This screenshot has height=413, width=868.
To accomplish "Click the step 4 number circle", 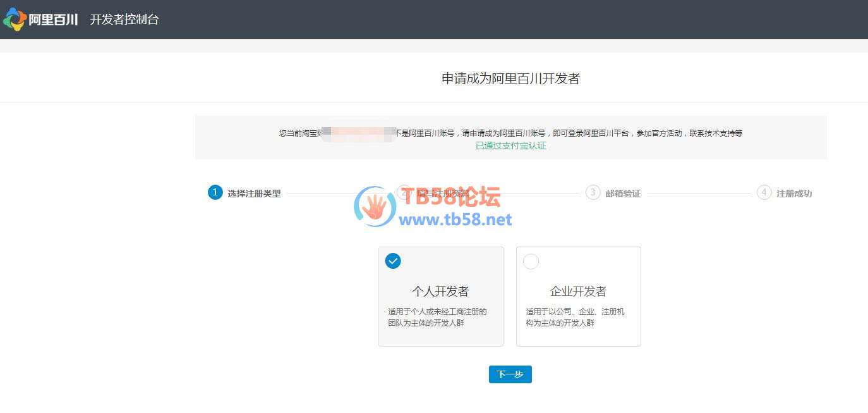I will tap(764, 192).
